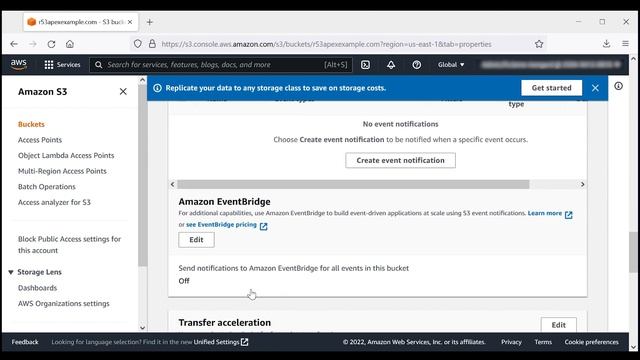
Task: Open a new browser tab
Action: click(149, 22)
